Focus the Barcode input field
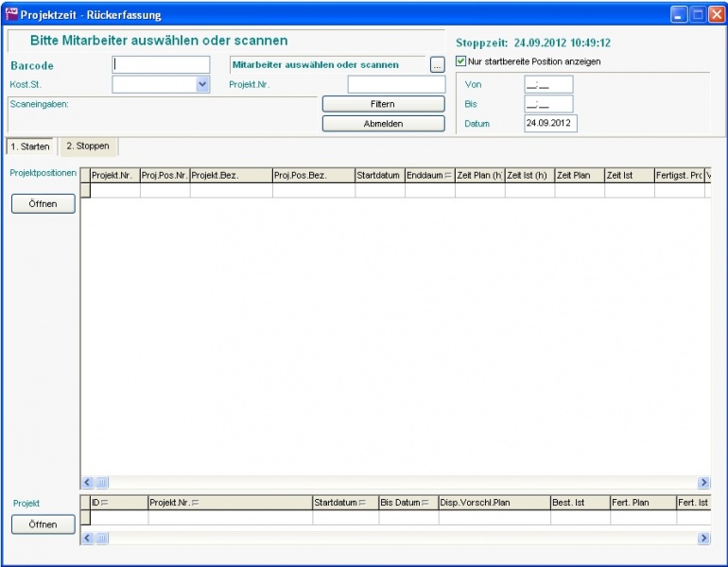The height and width of the screenshot is (567, 728). 161,65
